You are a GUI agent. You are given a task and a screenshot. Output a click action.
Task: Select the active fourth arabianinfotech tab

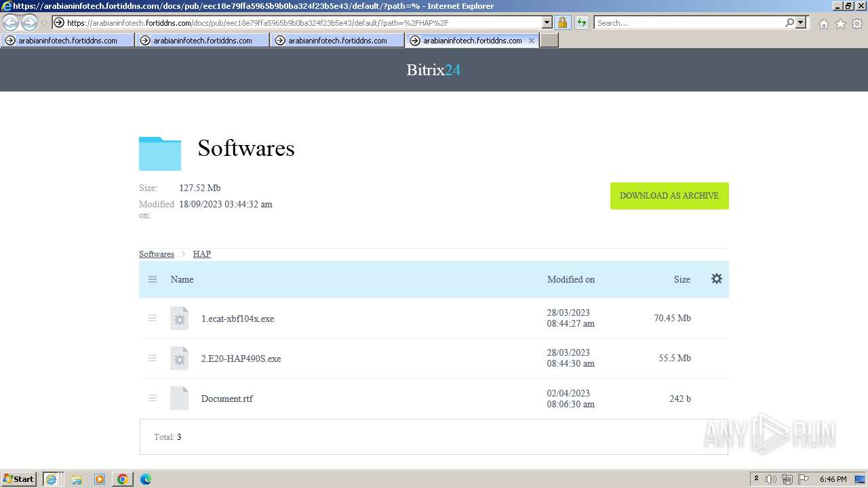(472, 41)
